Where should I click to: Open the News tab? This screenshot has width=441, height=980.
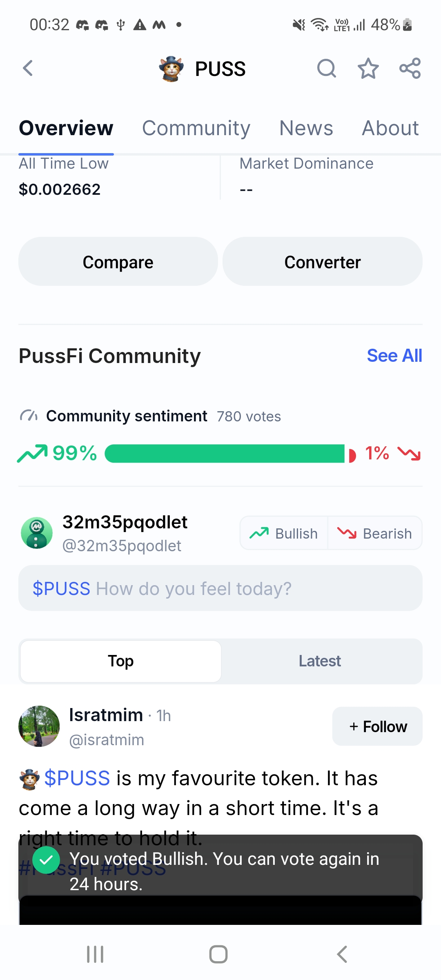click(306, 128)
